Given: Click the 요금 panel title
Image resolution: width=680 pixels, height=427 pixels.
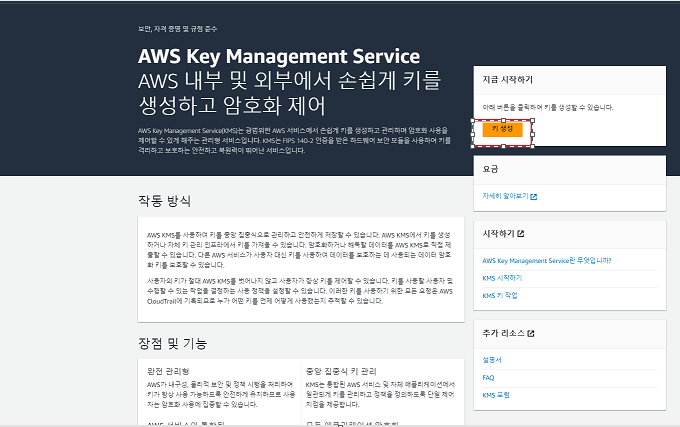Looking at the screenshot, I should [x=490, y=169].
